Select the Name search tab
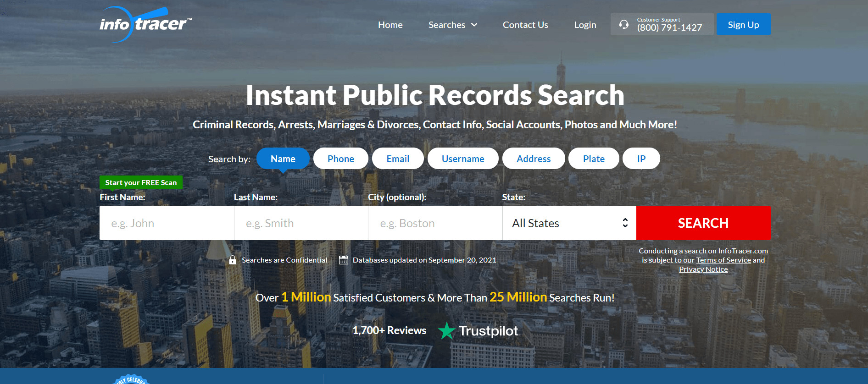 click(x=283, y=159)
